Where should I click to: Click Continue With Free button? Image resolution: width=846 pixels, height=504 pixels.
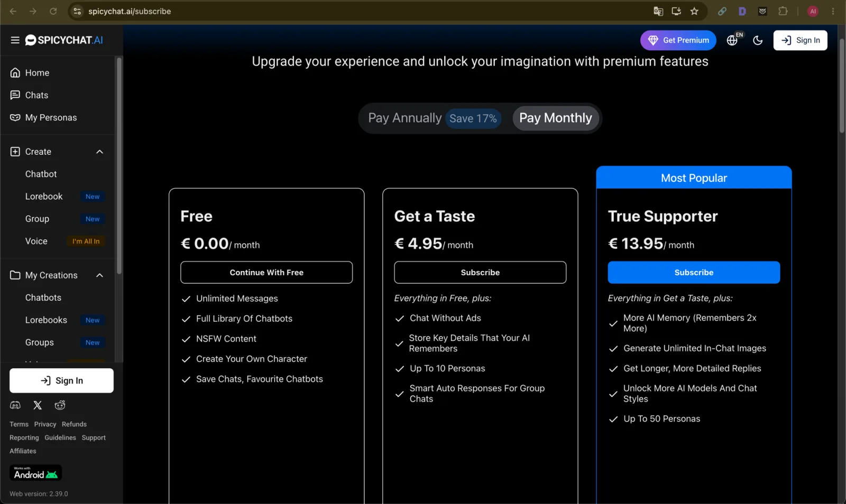(x=266, y=273)
